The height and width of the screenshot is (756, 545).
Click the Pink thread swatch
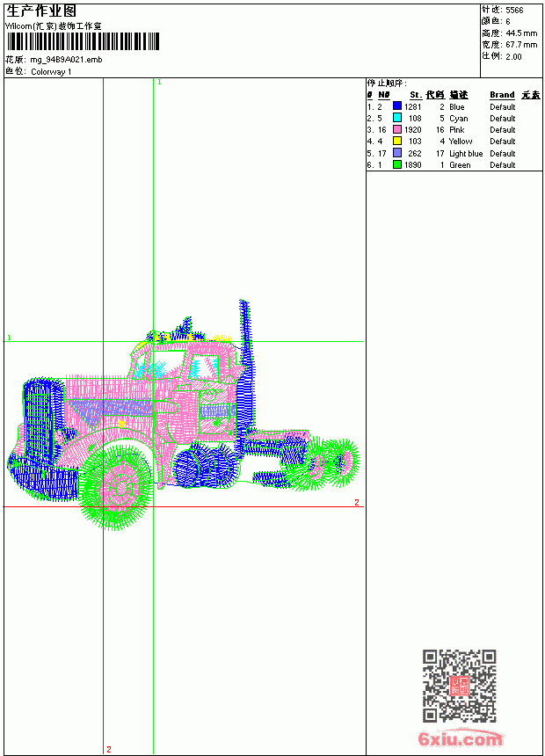pos(397,129)
